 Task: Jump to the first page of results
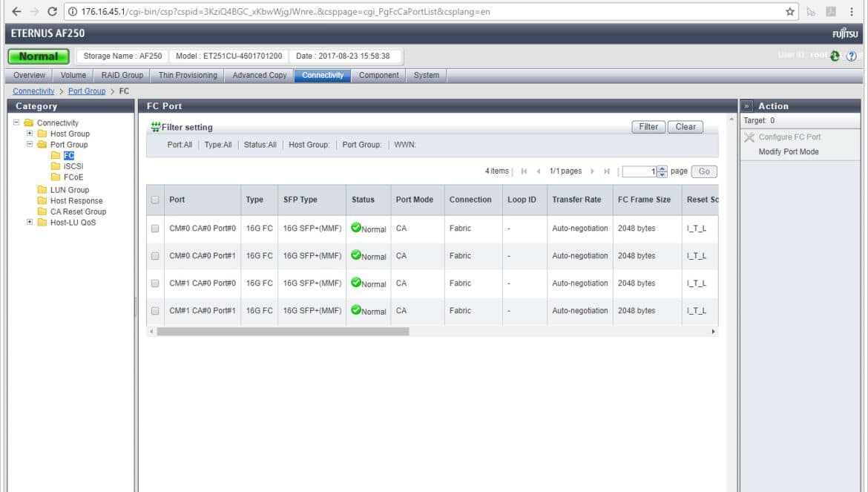pos(524,171)
